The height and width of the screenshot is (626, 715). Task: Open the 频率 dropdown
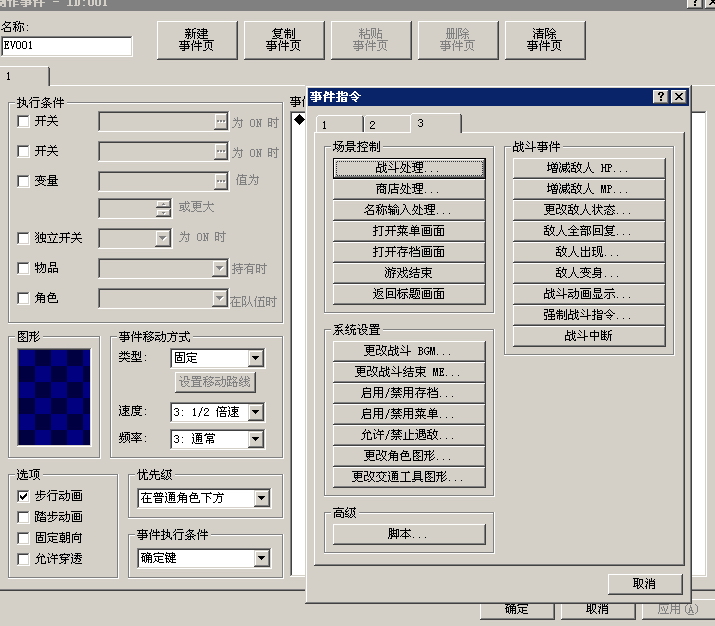(x=217, y=439)
